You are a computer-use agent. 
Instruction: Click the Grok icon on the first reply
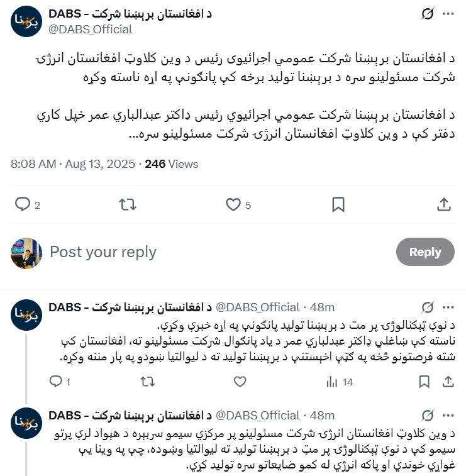coord(428,307)
